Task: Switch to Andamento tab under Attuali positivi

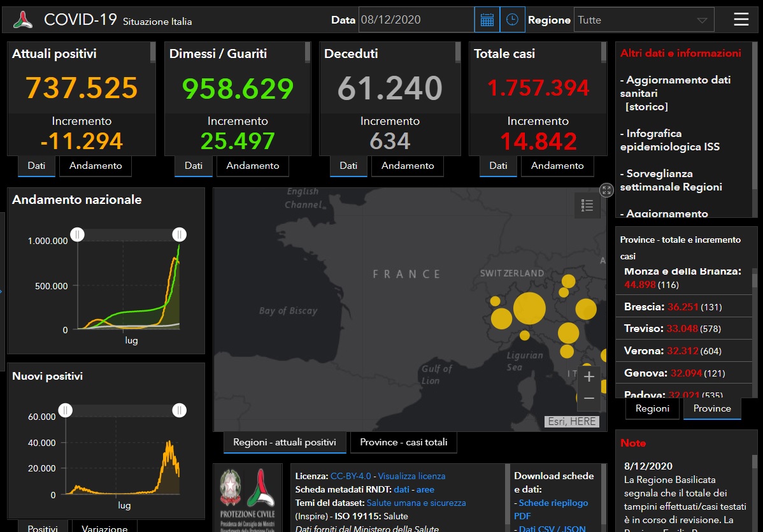Action: (x=96, y=166)
